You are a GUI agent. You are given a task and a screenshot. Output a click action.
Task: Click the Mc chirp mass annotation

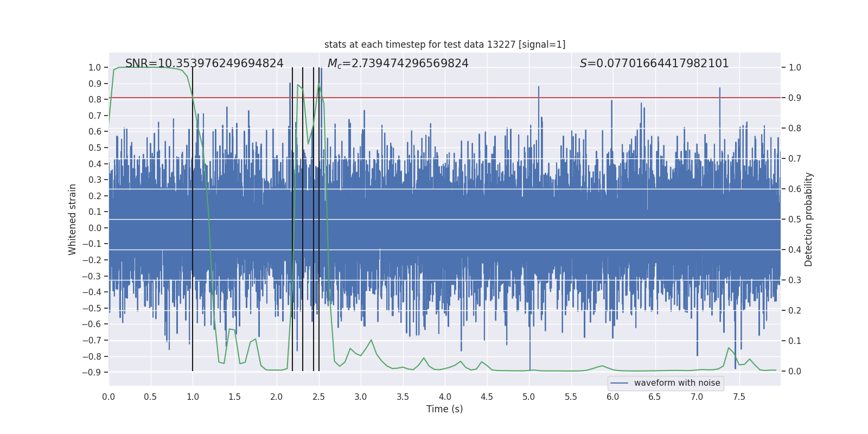pyautogui.click(x=398, y=63)
